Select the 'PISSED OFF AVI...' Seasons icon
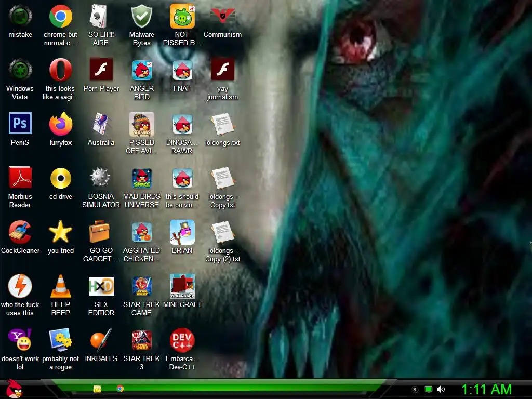 141,124
